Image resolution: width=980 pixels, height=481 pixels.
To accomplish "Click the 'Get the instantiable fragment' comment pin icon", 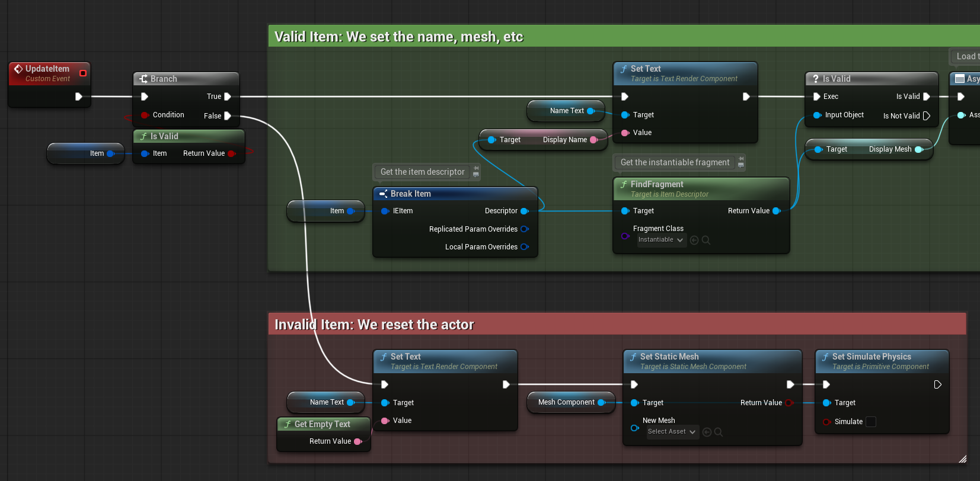I will (740, 162).
